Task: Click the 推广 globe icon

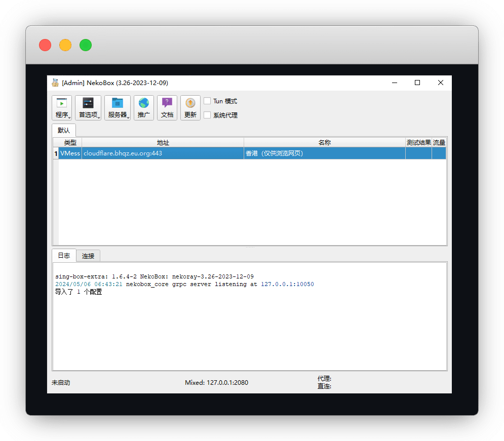Action: point(144,103)
